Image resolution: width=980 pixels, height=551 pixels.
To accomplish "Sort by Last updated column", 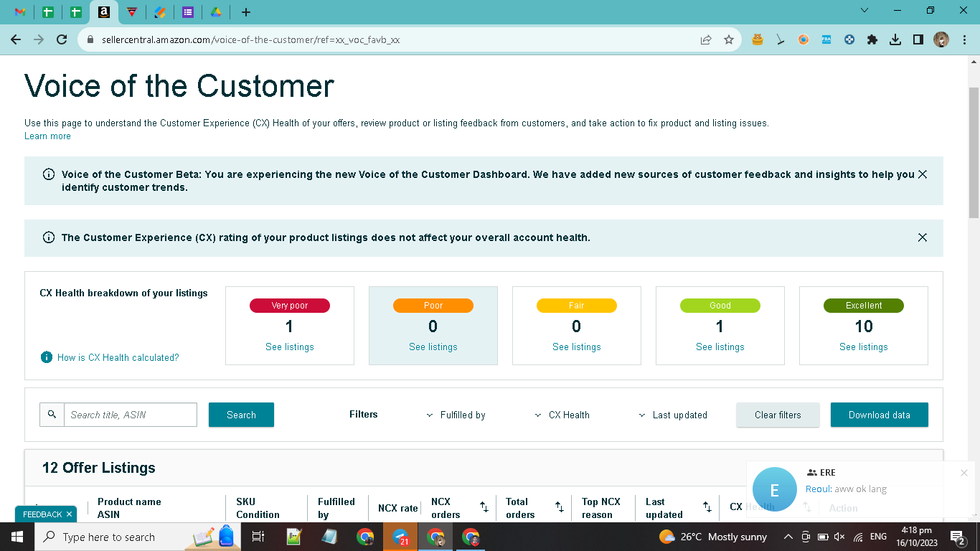I will [707, 507].
